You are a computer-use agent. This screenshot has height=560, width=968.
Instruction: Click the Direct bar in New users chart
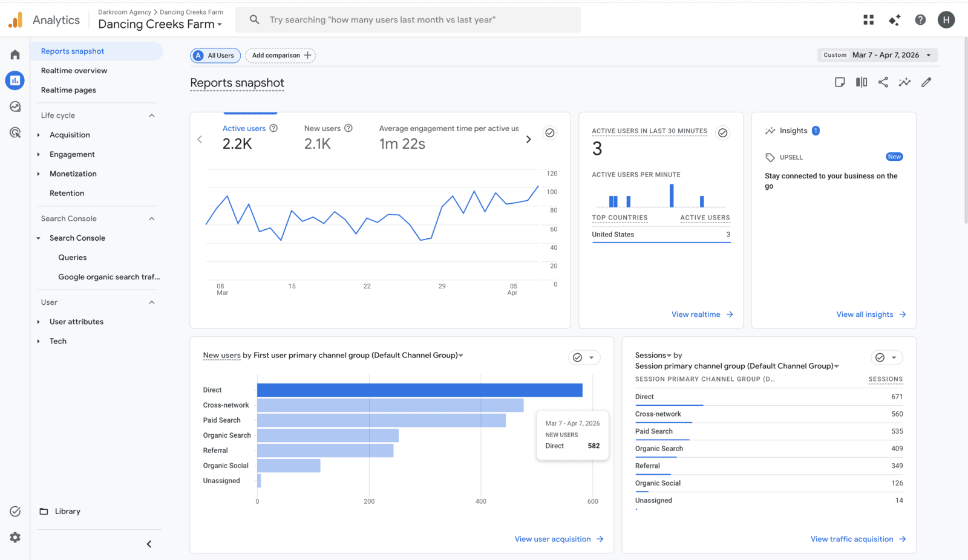(420, 390)
